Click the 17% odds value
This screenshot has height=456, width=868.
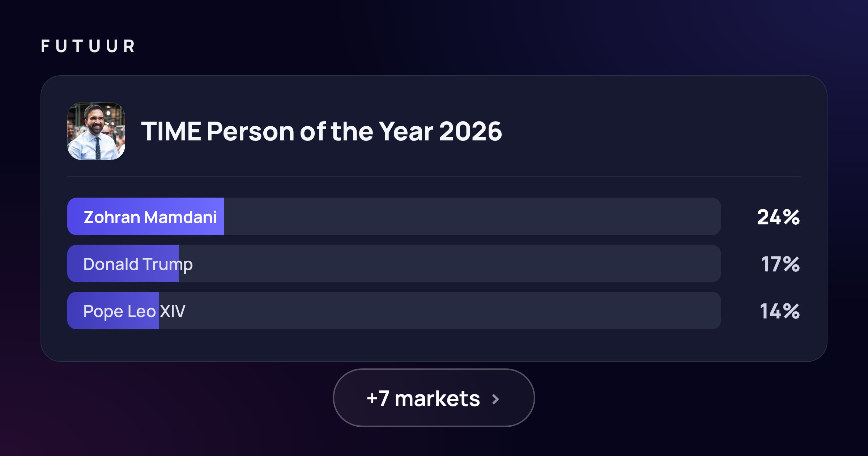pyautogui.click(x=780, y=264)
